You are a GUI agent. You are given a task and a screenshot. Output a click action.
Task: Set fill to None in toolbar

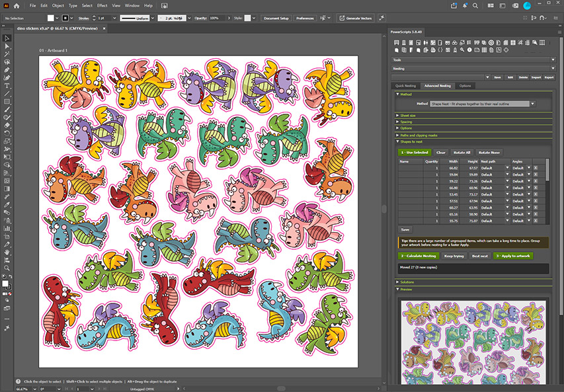[x=10, y=294]
